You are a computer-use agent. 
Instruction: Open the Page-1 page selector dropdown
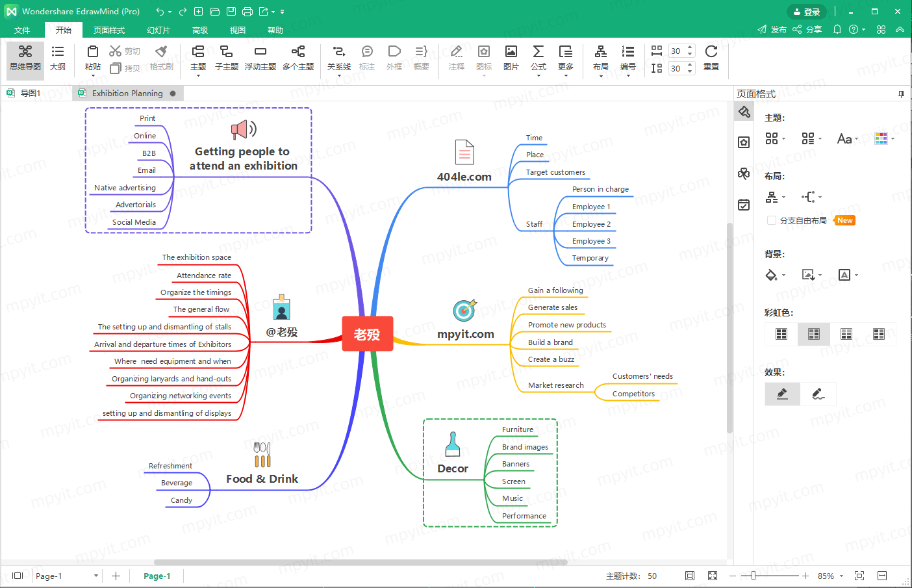click(x=66, y=576)
